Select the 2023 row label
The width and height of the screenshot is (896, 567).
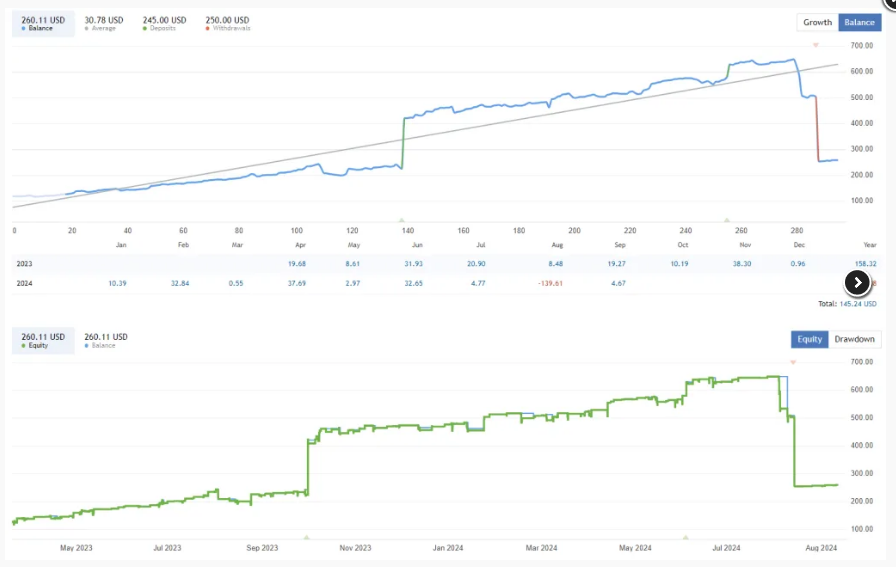point(24,264)
